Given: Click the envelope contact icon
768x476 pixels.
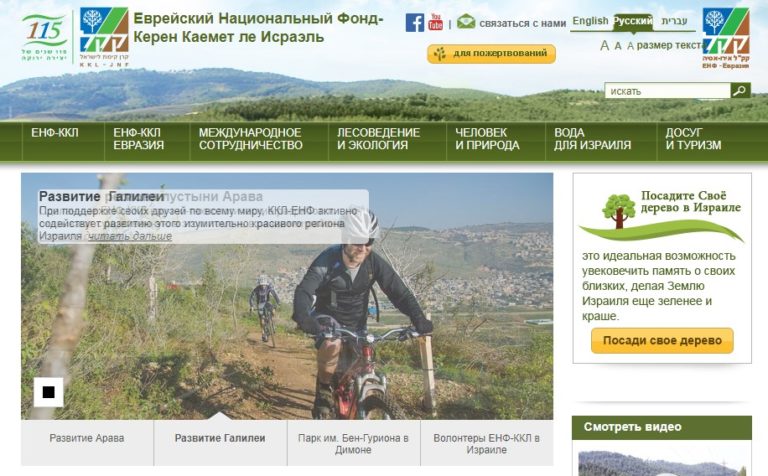Looking at the screenshot, I should click(x=466, y=22).
